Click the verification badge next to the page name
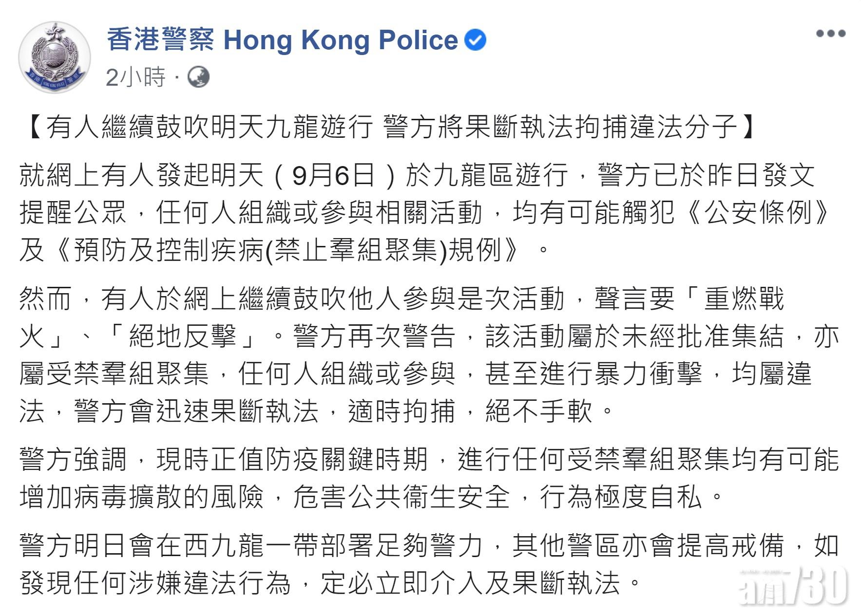This screenshot has height=616, width=861. 475,41
